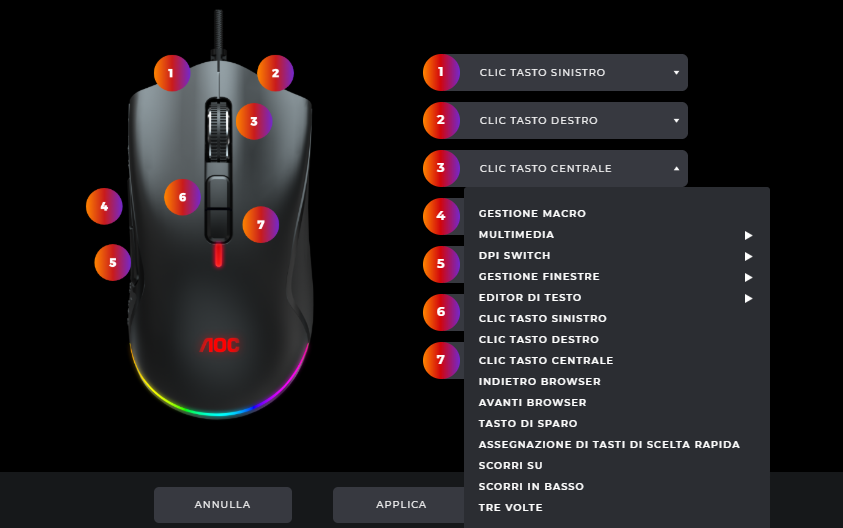The image size is (843, 528).
Task: Select the scroll wheel marker 3 on the mouse
Action: click(254, 122)
